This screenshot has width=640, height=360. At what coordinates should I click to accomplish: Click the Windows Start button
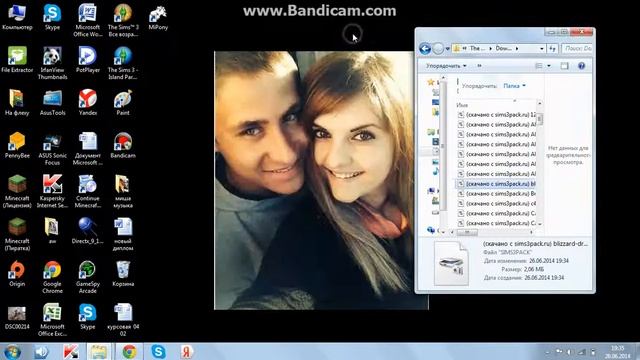click(12, 351)
